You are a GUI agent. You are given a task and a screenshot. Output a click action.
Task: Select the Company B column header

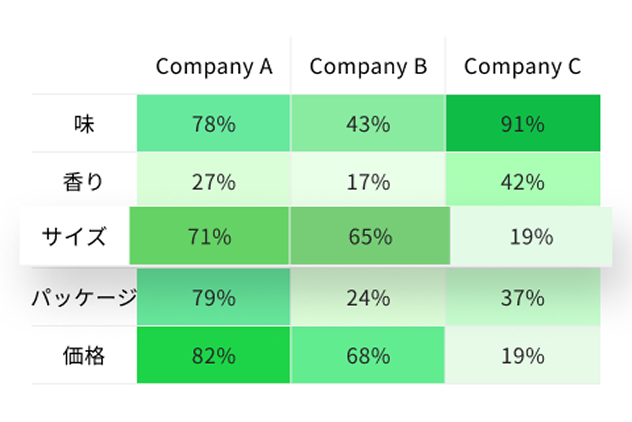coord(368,67)
